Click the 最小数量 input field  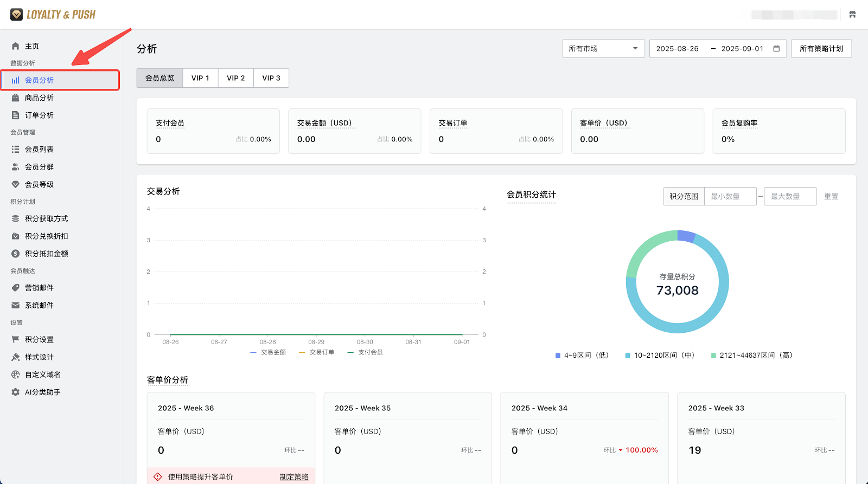(730, 196)
